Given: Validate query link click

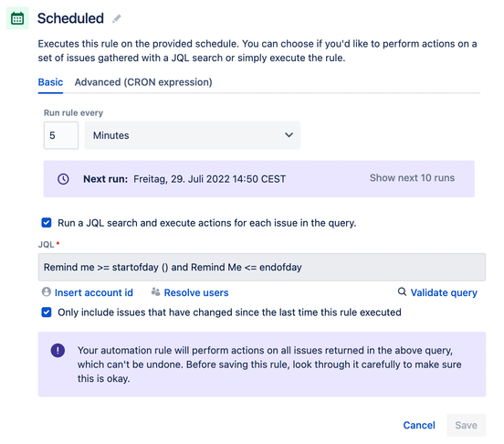Looking at the screenshot, I should 444,292.
